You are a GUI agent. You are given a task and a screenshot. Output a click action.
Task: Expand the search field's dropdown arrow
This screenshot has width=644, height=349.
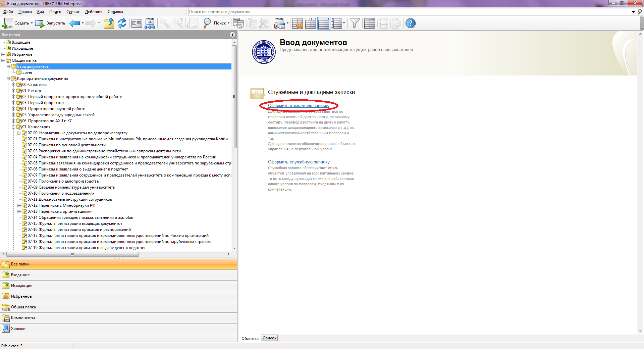coord(633,12)
